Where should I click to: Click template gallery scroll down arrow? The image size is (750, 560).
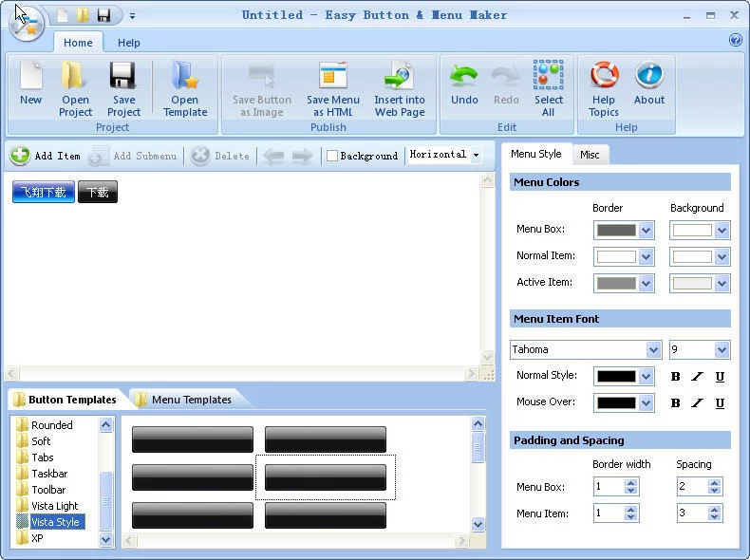pos(478,524)
